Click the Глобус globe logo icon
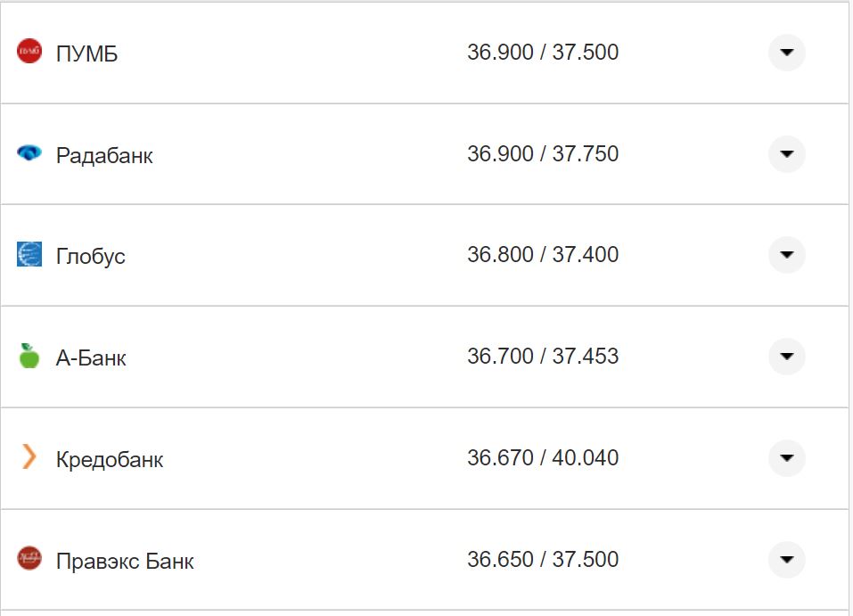Screen dimensions: 853x616 29,254
